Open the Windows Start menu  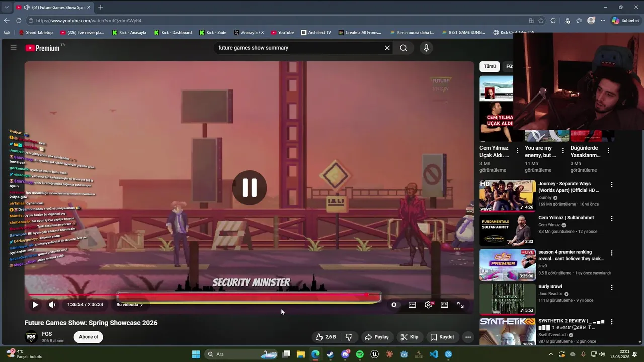(196, 354)
